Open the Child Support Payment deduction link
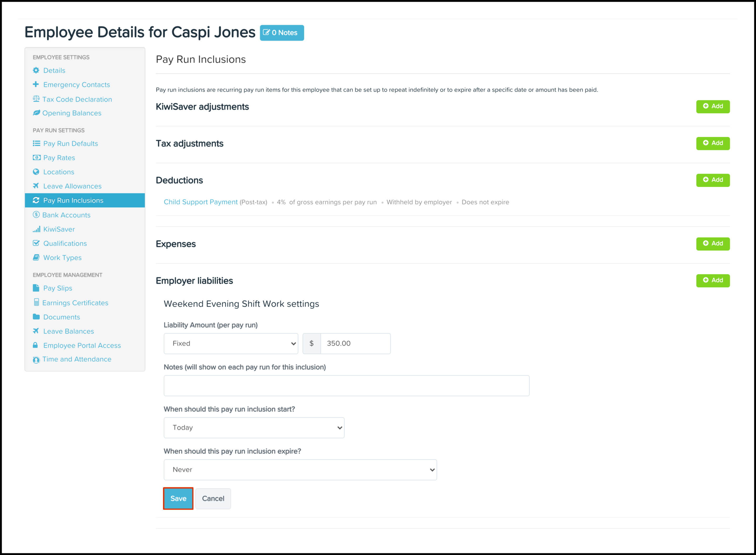The width and height of the screenshot is (756, 555). (x=201, y=202)
